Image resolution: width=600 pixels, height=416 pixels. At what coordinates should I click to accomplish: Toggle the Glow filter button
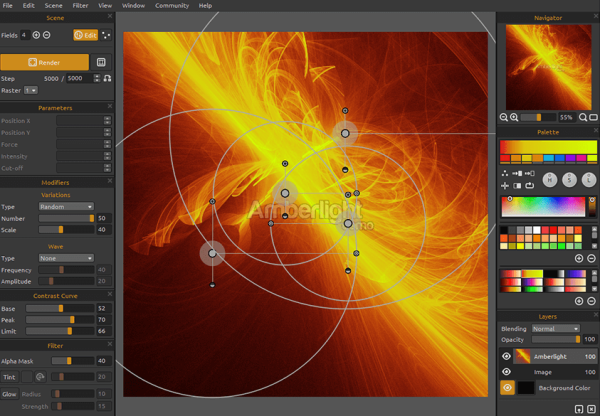coord(9,394)
